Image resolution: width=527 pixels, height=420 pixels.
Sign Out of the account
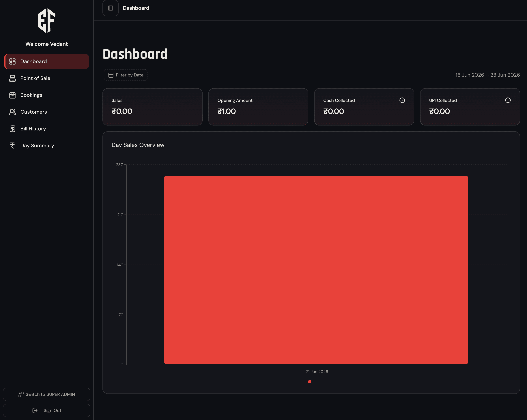[x=47, y=410]
